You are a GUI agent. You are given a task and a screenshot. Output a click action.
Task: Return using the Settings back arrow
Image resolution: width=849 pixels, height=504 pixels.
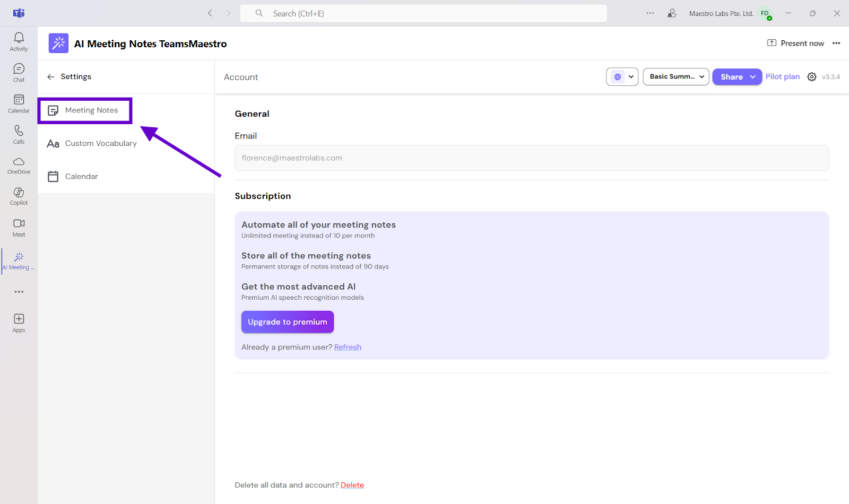[51, 77]
